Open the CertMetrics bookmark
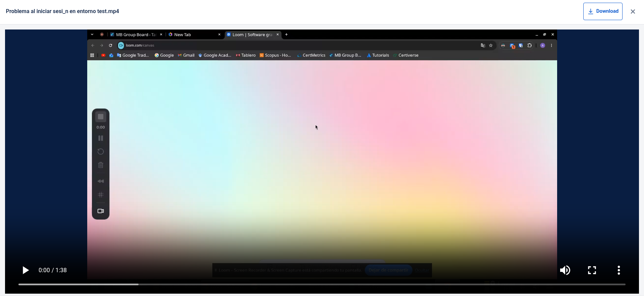The image size is (644, 296). pos(311,55)
